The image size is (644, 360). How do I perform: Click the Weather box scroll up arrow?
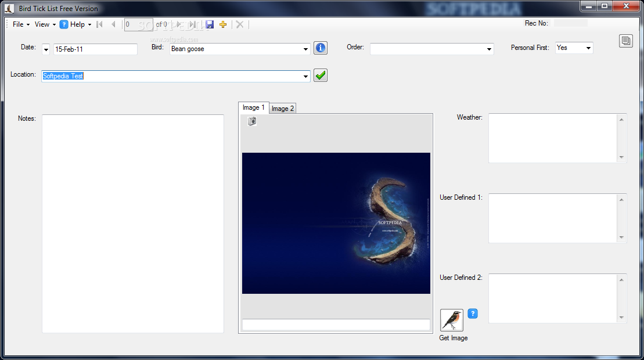(621, 120)
